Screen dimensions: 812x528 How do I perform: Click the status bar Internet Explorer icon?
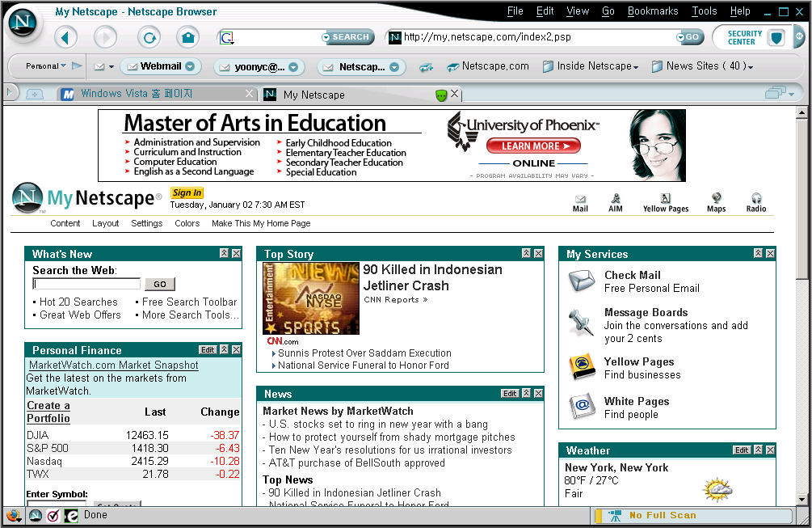pos(71,516)
